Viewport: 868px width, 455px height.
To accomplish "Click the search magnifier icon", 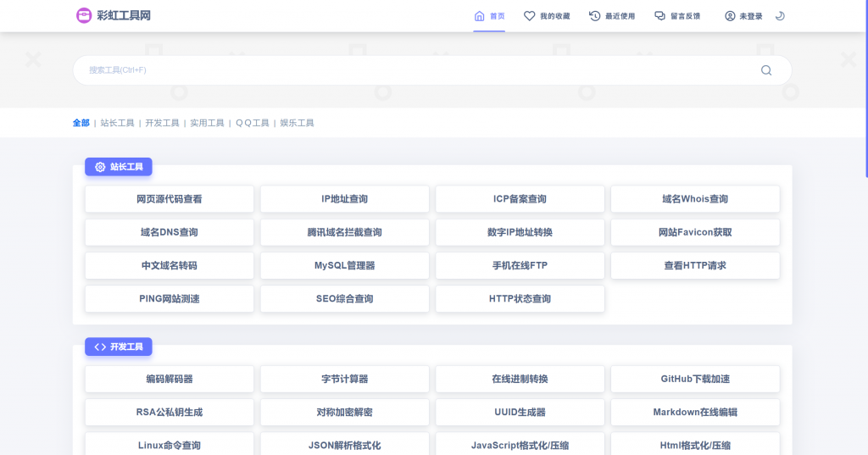I will pyautogui.click(x=766, y=70).
